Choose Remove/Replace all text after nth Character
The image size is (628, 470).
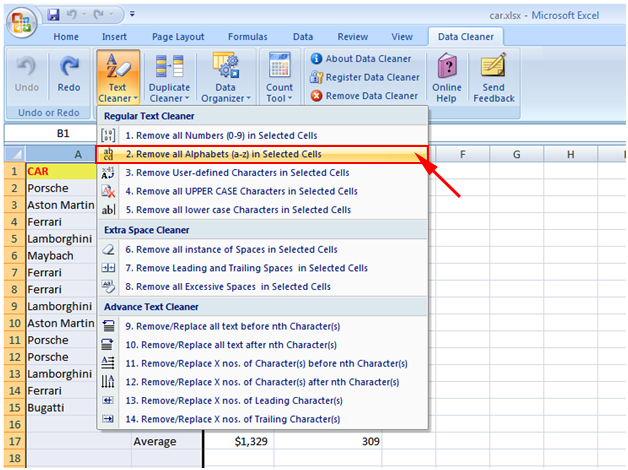(263, 345)
